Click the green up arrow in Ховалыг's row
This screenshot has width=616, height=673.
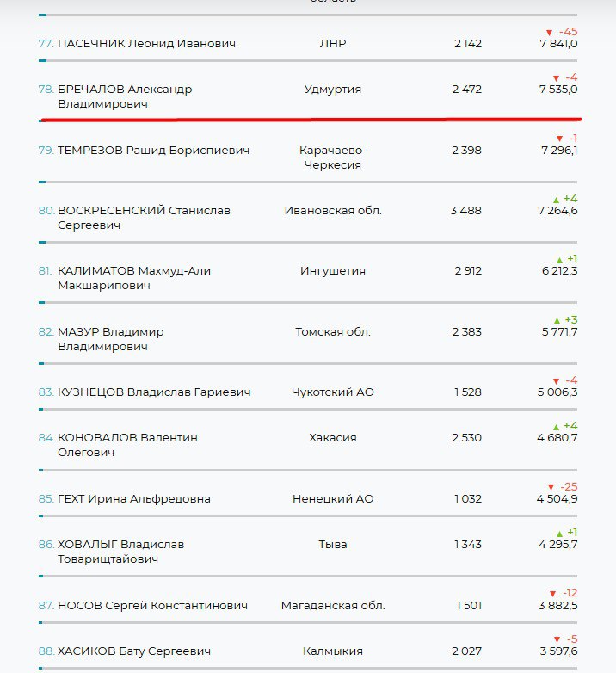[559, 533]
